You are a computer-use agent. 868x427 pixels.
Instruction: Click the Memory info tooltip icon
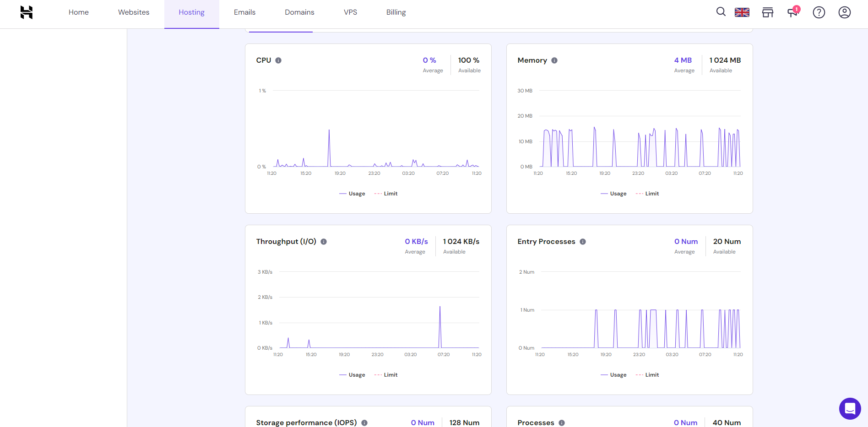[554, 60]
